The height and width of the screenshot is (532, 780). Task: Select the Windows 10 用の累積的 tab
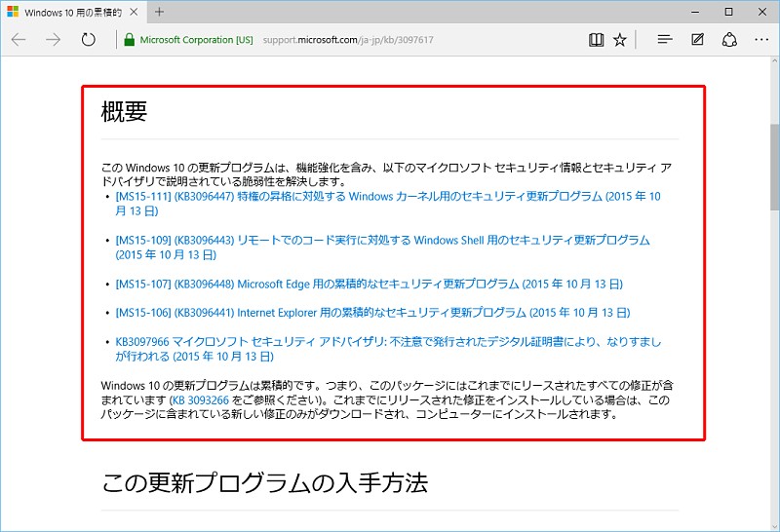click(x=74, y=12)
